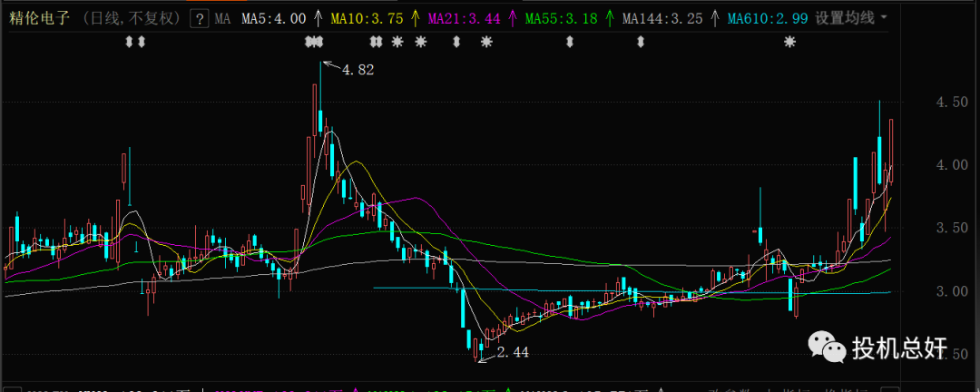Click the 4.82 high price label
Image resolution: width=980 pixels, height=392 pixels.
point(358,69)
